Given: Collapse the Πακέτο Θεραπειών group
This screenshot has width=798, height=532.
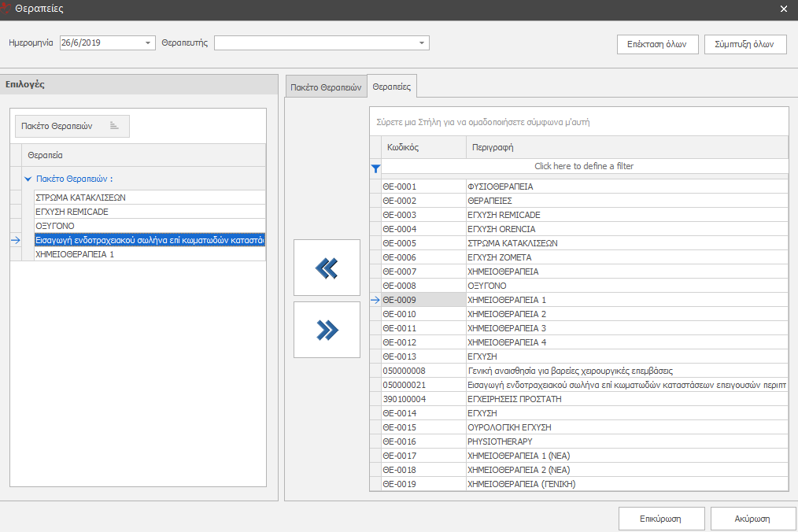Looking at the screenshot, I should coord(28,179).
